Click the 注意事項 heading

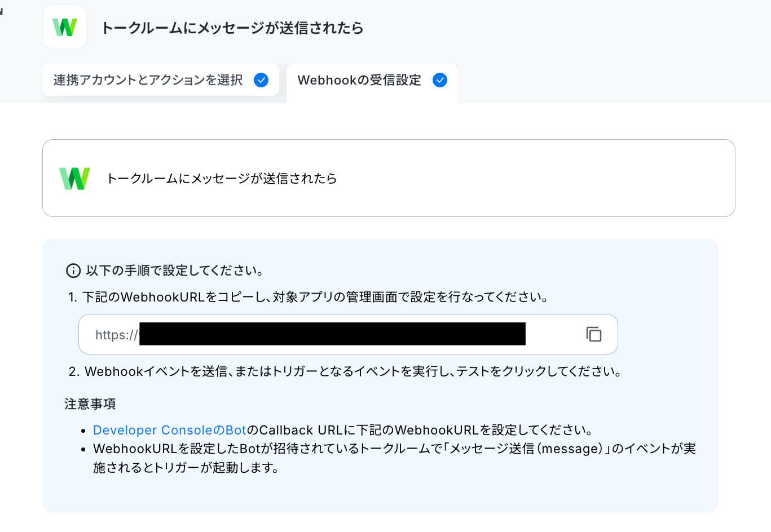click(90, 404)
